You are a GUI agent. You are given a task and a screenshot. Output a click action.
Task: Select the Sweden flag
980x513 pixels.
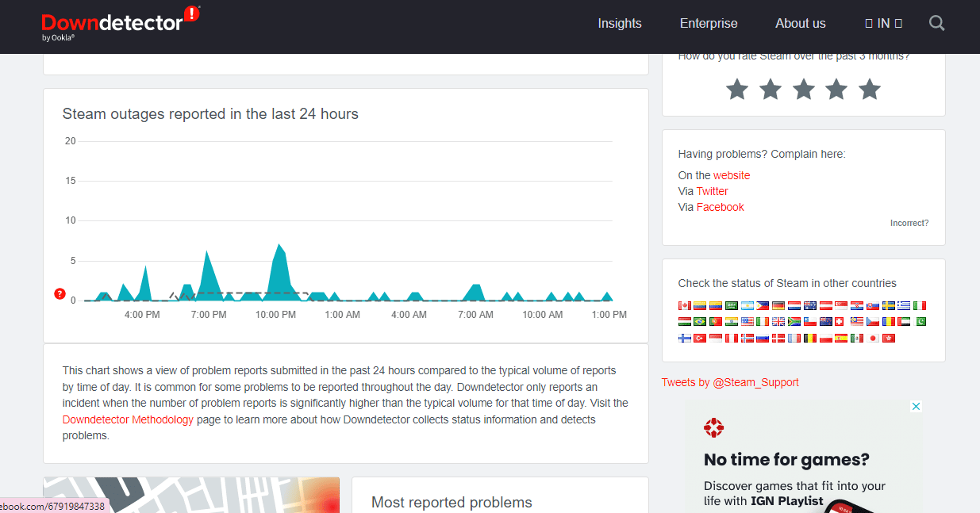889,305
